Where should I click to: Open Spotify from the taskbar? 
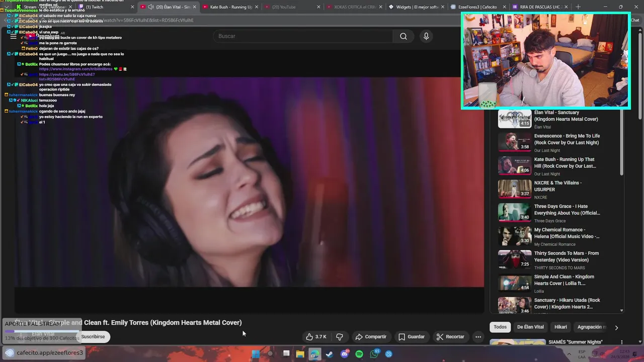[359, 354]
